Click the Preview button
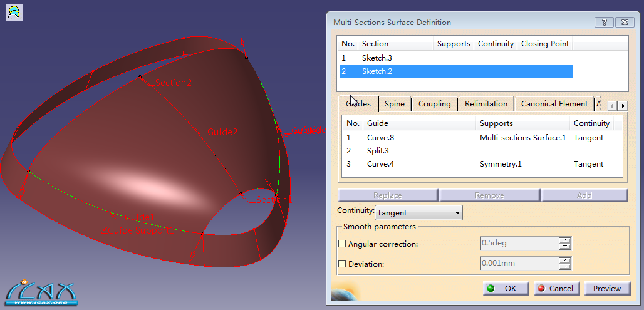 [x=607, y=289]
